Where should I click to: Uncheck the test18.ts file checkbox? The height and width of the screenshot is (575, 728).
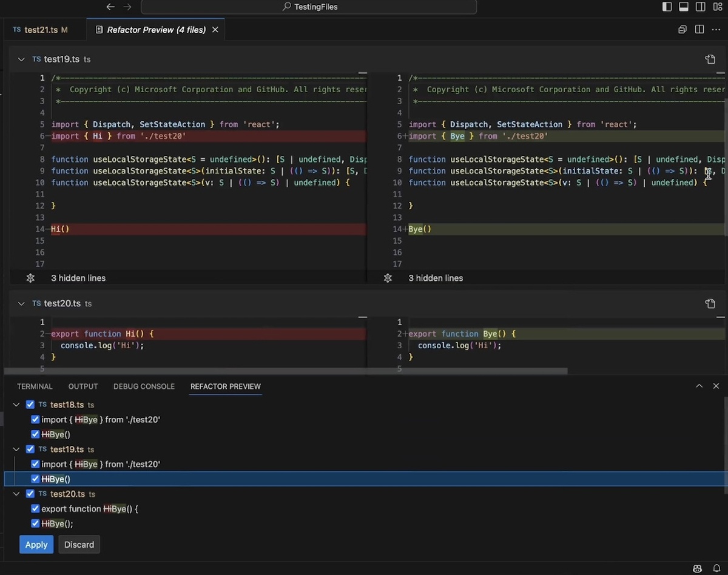(30, 405)
